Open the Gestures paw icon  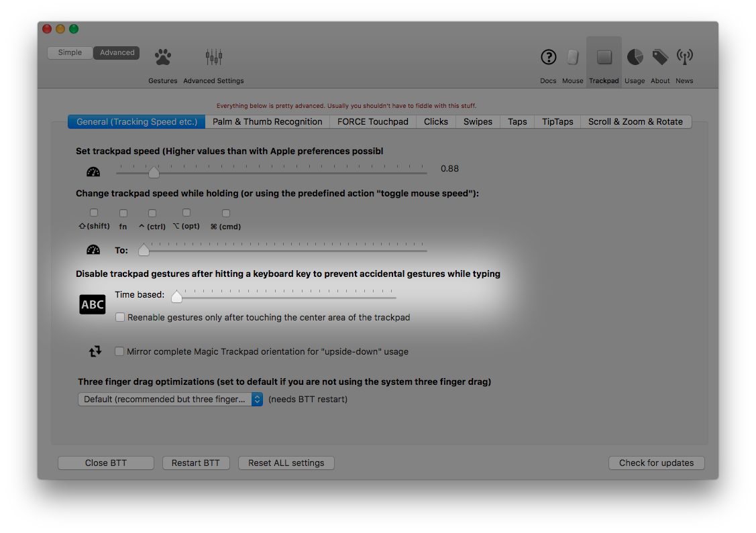[x=162, y=58]
